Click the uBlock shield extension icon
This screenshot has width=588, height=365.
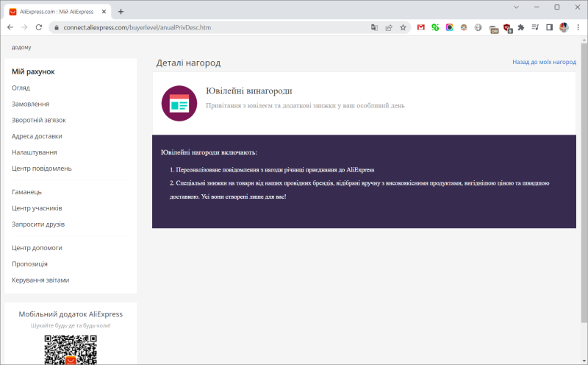click(x=507, y=27)
